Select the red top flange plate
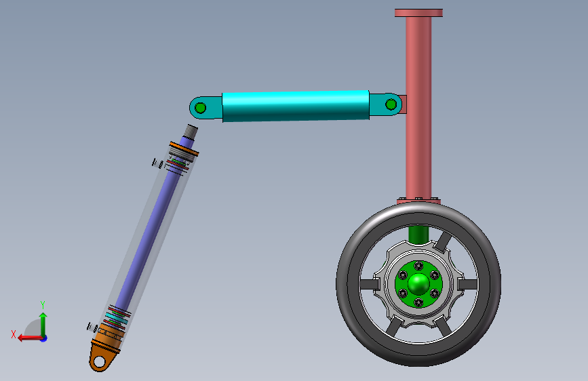This screenshot has height=381, width=588. tap(418, 13)
